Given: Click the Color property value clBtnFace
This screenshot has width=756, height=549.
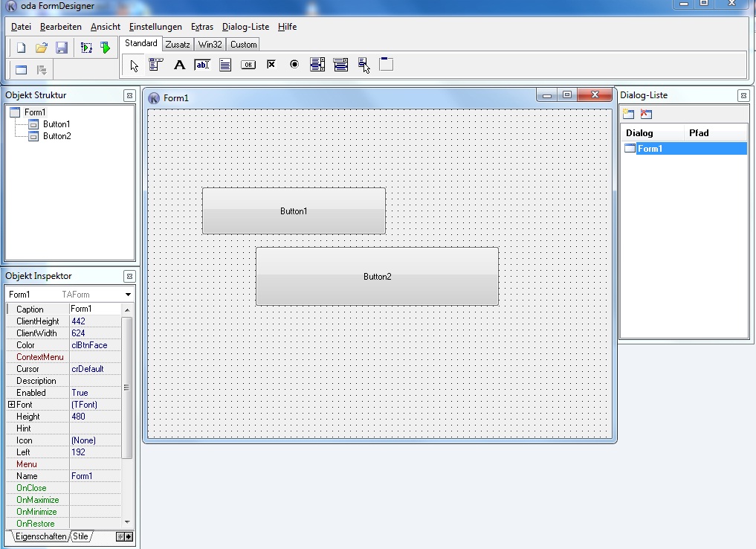Looking at the screenshot, I should pyautogui.click(x=94, y=345).
